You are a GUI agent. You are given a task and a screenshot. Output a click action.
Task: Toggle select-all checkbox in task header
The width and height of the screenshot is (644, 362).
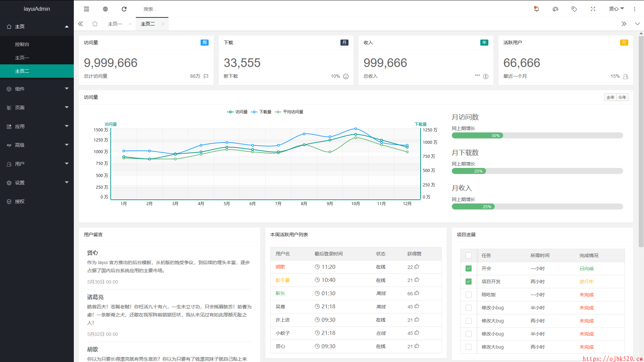coord(469,255)
